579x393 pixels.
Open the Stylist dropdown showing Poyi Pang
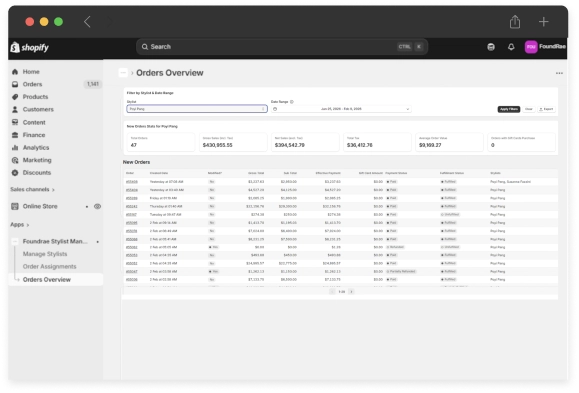tap(197, 109)
